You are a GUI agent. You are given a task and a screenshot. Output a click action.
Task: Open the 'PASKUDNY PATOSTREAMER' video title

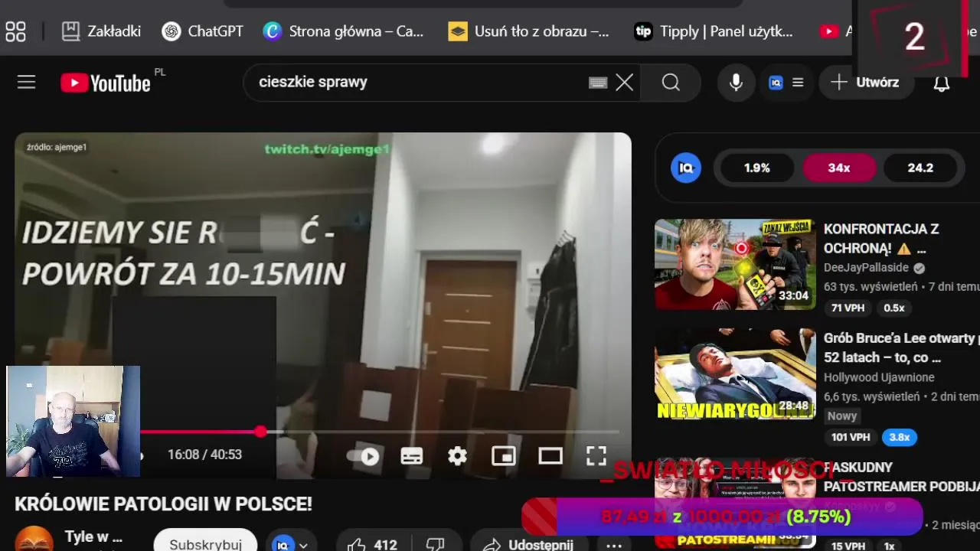[x=901, y=477]
